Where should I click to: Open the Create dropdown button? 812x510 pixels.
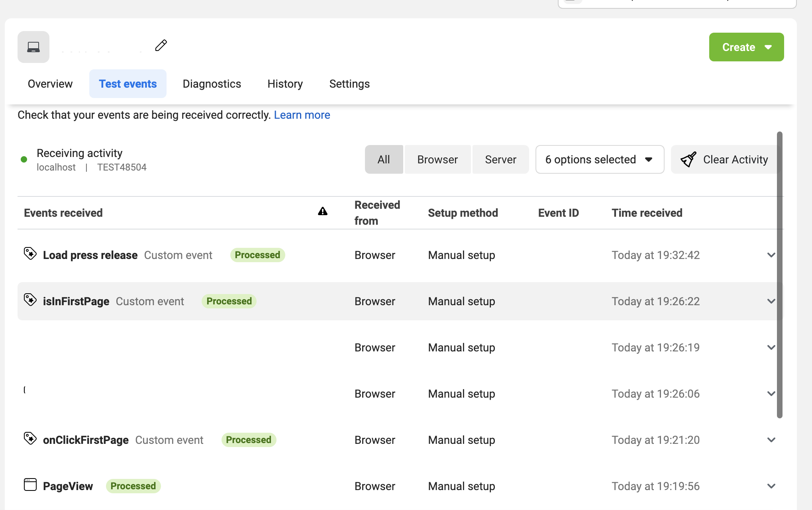[x=746, y=47]
